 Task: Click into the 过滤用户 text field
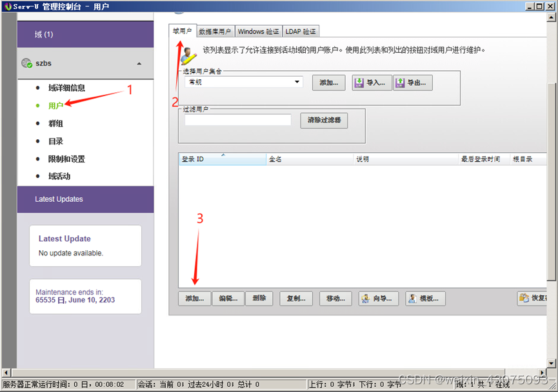click(x=238, y=120)
